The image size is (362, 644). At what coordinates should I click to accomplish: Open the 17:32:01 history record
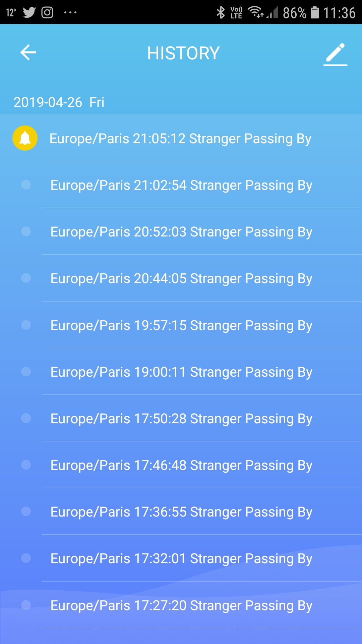(181, 558)
